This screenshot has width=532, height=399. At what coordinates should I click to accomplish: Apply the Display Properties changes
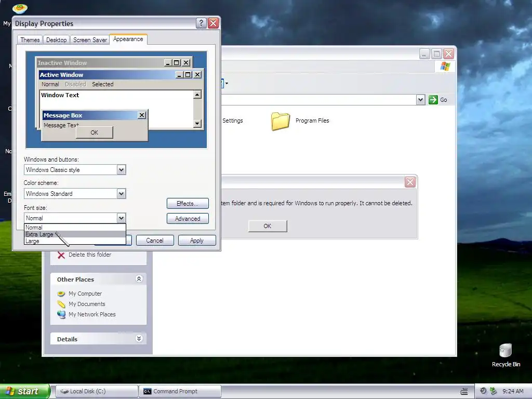(x=197, y=241)
